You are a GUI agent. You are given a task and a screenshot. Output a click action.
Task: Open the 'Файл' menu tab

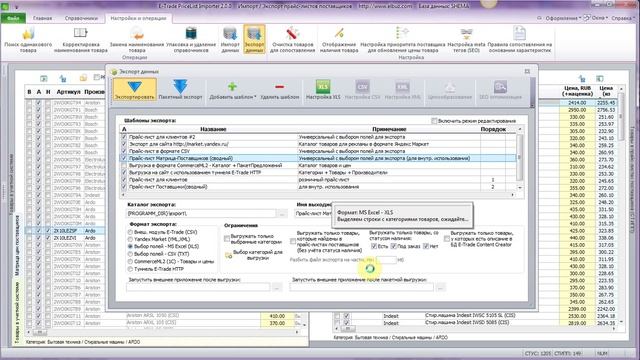[x=13, y=18]
